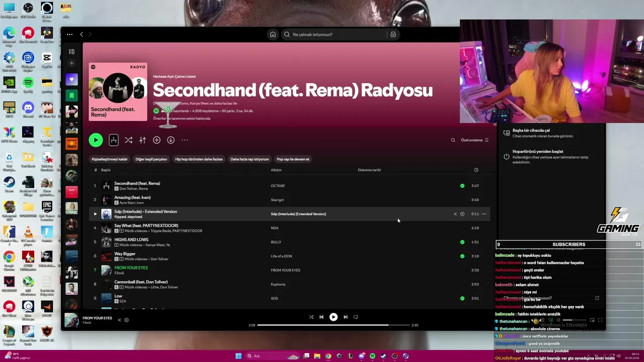Viewport: 644px width, 362px height.
Task: Open the personalization sliders icon in the playlist toolbar
Action: [x=142, y=140]
